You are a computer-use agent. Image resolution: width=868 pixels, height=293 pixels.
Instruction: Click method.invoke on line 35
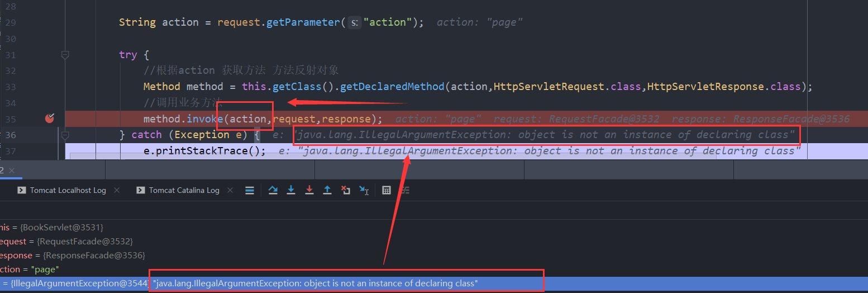coord(183,119)
